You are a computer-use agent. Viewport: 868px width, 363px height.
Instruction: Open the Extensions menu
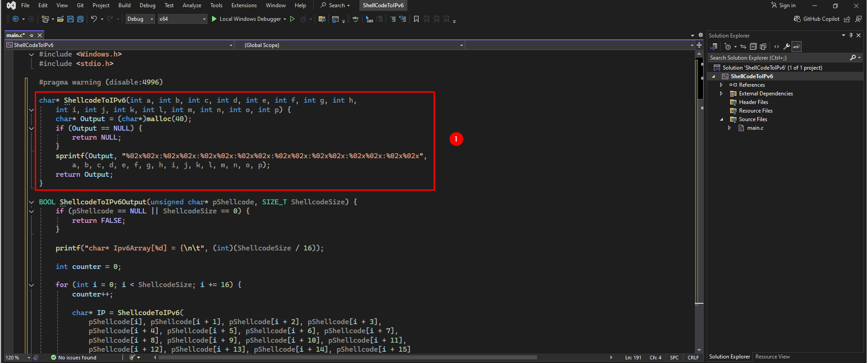pos(244,5)
